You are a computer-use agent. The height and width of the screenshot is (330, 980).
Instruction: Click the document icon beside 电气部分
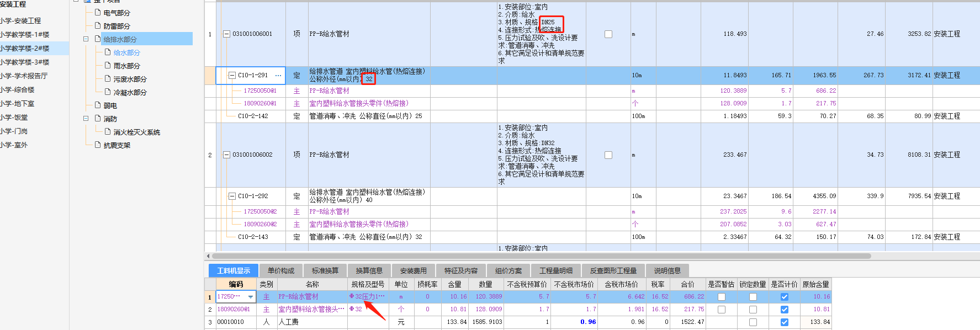pos(98,12)
